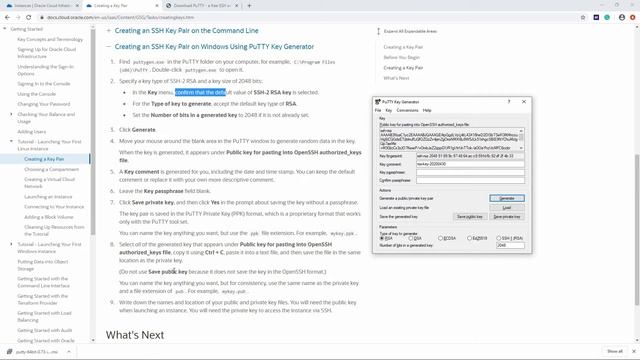Click the Key comment input field
Screen dimensions: 640x360
pyautogui.click(x=470, y=164)
